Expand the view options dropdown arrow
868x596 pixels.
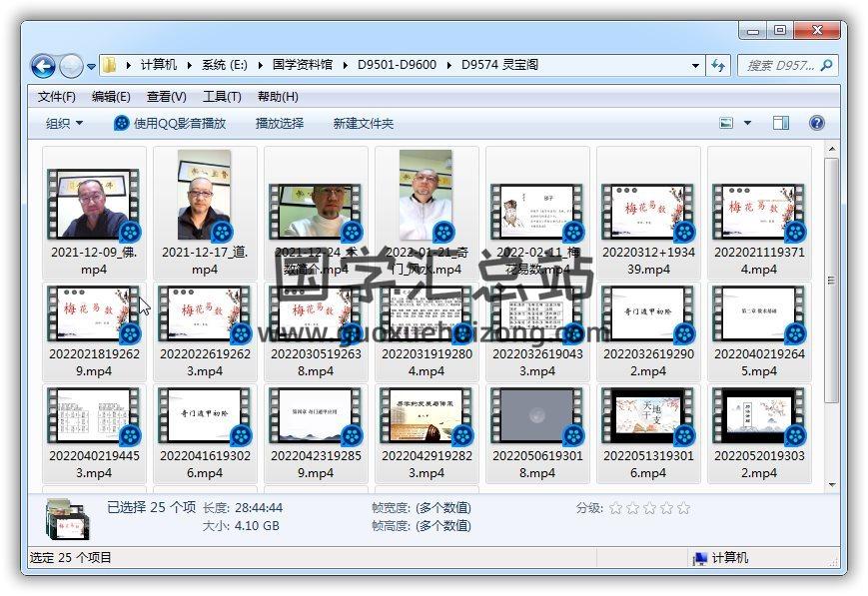(748, 123)
